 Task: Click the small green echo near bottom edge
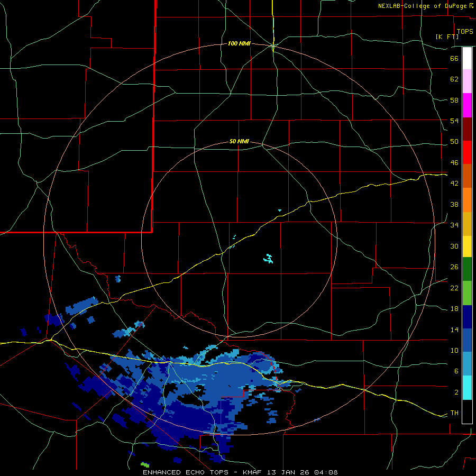point(145,464)
